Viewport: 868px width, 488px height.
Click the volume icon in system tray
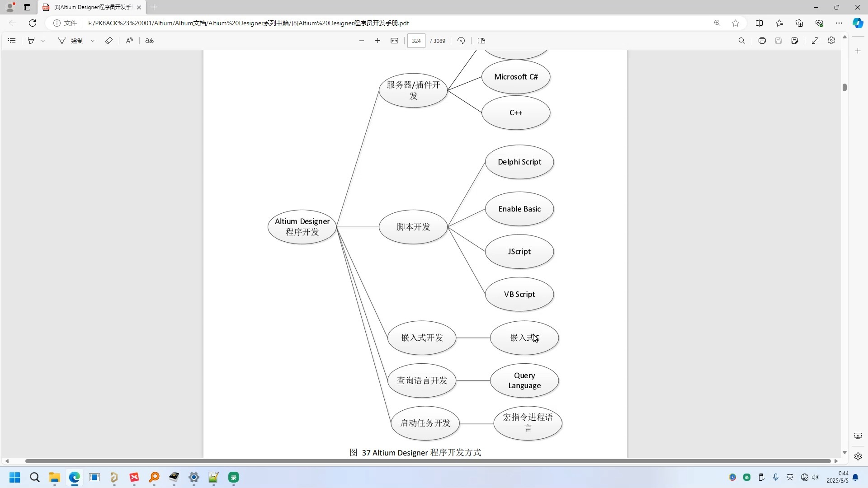click(815, 477)
